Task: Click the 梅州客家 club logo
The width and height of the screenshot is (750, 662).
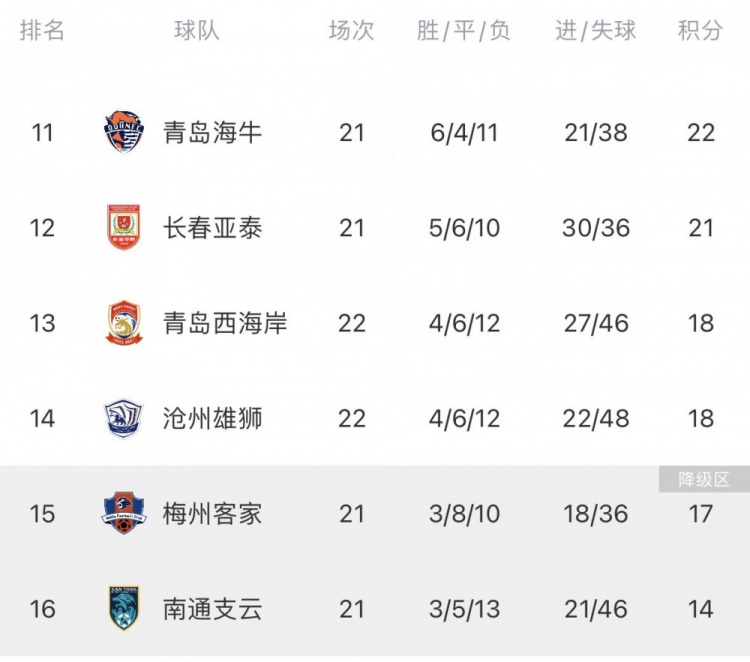Action: tap(124, 514)
